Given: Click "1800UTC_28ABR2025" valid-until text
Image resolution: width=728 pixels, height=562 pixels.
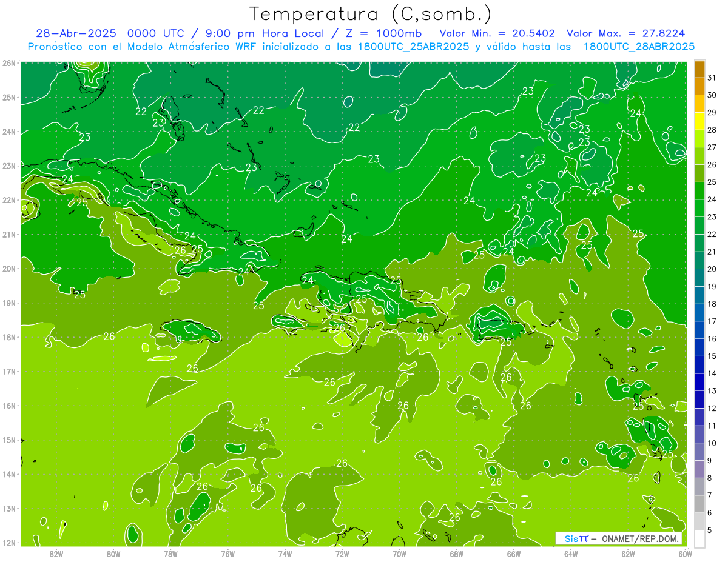Looking at the screenshot, I should 639,47.
